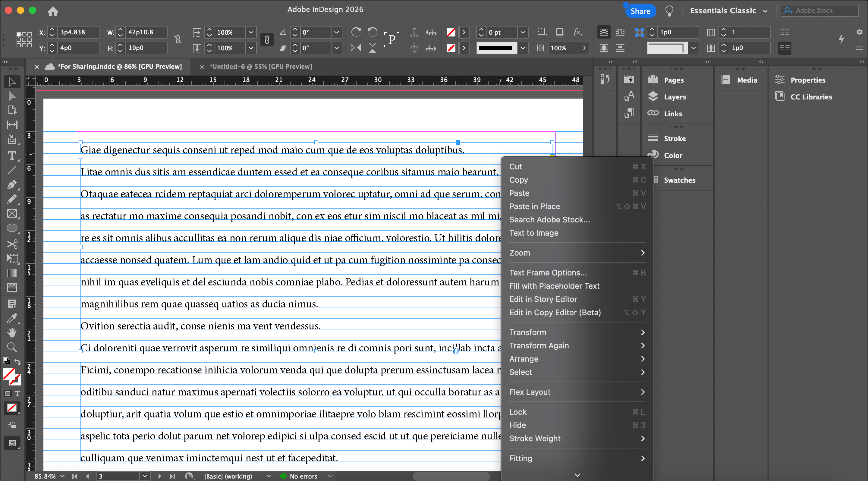Toggle constrain proportions for scaling
Image resolution: width=868 pixels, height=481 pixels.
point(266,40)
